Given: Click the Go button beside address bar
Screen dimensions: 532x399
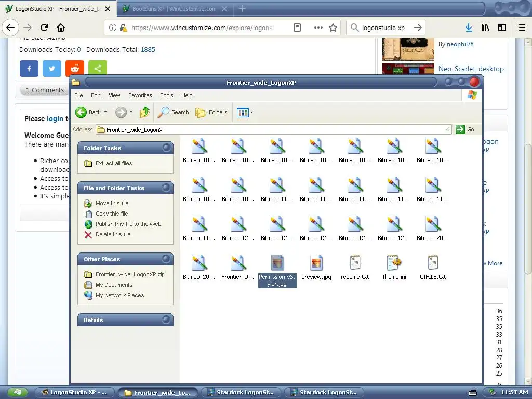Looking at the screenshot, I should click(465, 129).
